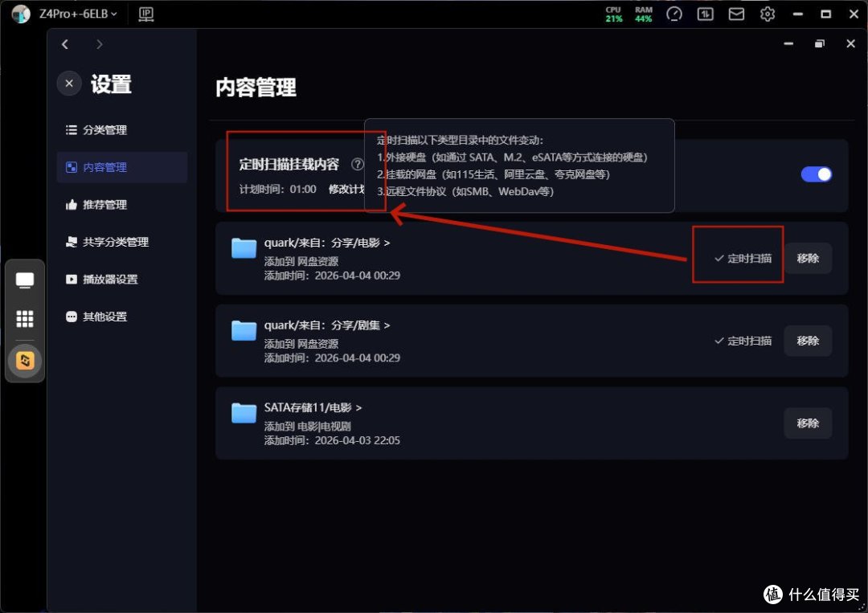Toggle the 定时扫描挂载内容 switch
Viewport: 868px width, 613px height.
coord(816,174)
